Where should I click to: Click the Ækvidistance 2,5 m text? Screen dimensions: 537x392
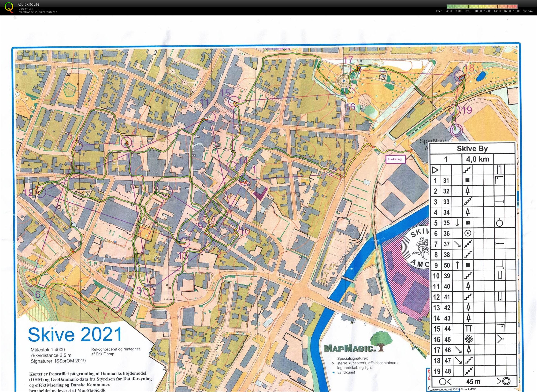click(51, 355)
